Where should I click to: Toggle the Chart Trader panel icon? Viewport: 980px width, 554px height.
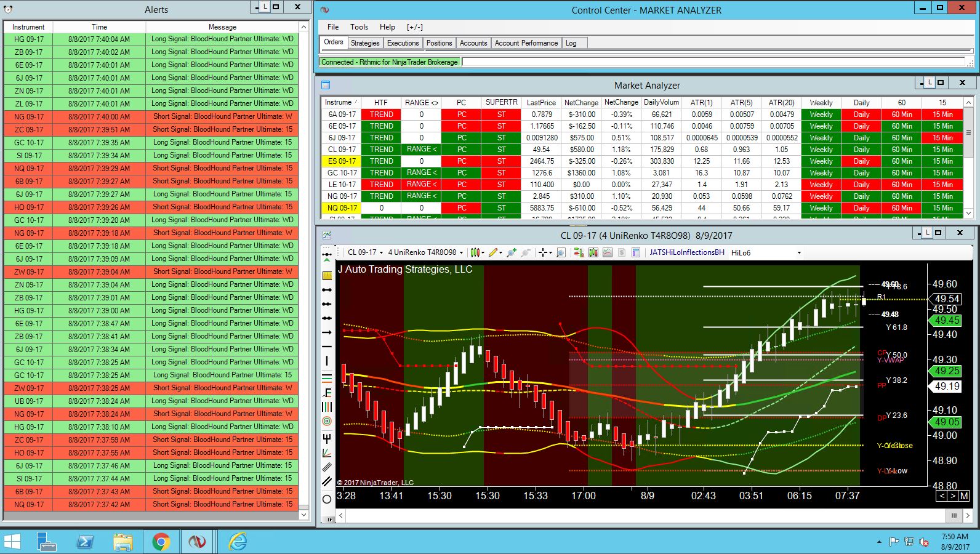tap(579, 252)
